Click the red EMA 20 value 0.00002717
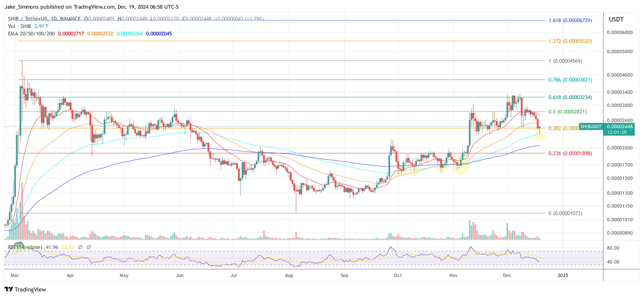The width and height of the screenshot is (644, 297). (x=71, y=34)
